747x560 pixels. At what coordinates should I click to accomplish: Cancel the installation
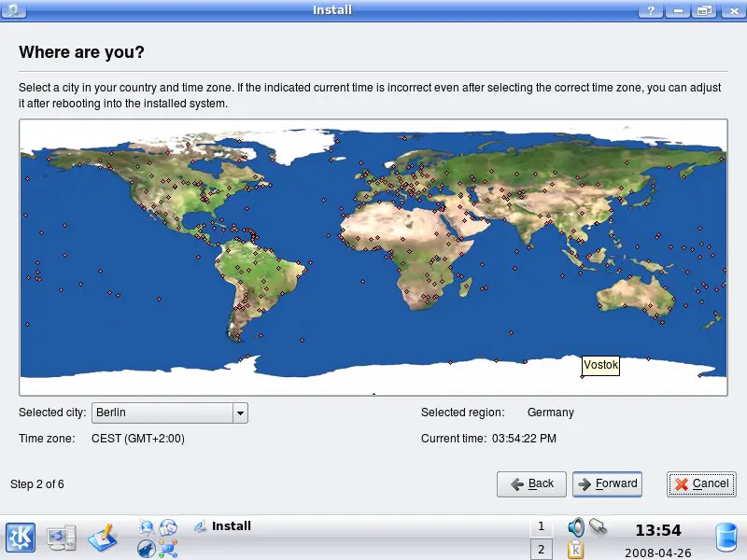(x=701, y=483)
